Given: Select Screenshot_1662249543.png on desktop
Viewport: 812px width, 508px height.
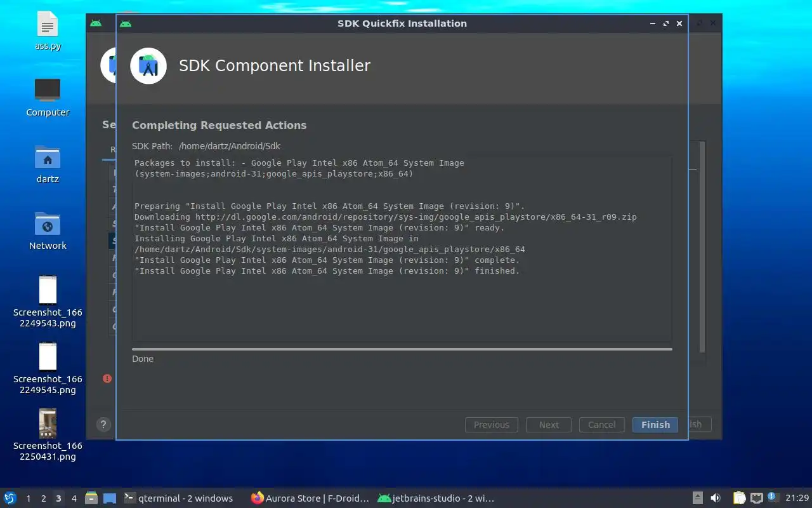Looking at the screenshot, I should point(48,302).
